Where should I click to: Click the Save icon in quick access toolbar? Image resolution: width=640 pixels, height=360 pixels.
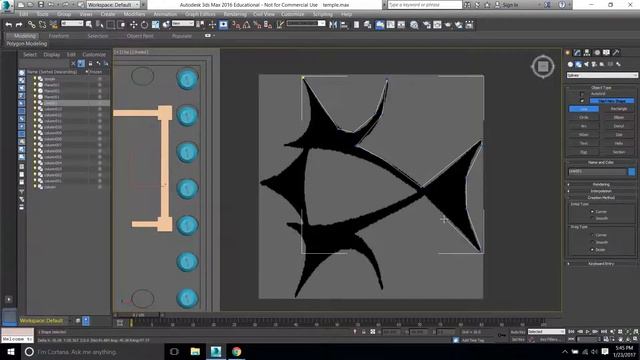pyautogui.click(x=41, y=4)
